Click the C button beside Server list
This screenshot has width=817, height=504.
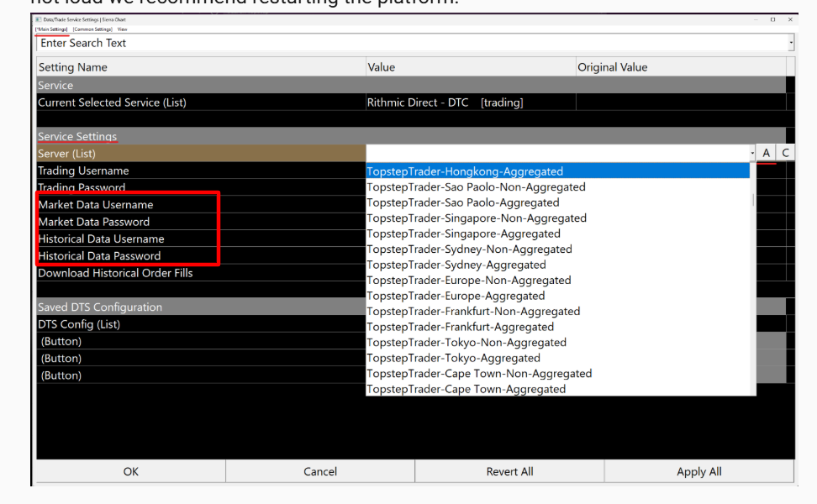coord(786,153)
